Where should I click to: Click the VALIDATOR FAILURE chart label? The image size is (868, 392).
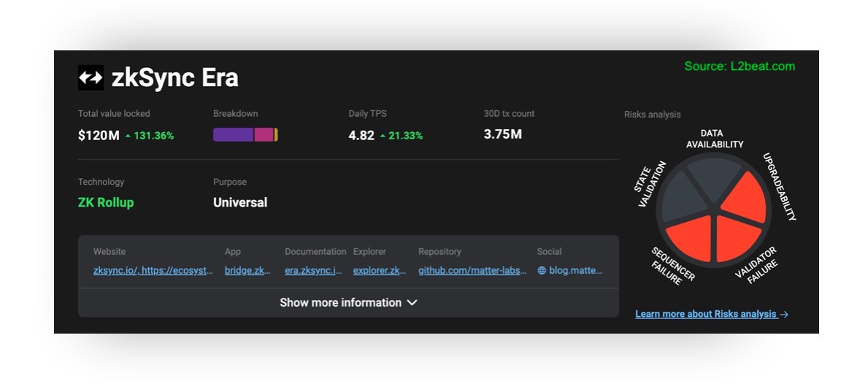pos(757,266)
